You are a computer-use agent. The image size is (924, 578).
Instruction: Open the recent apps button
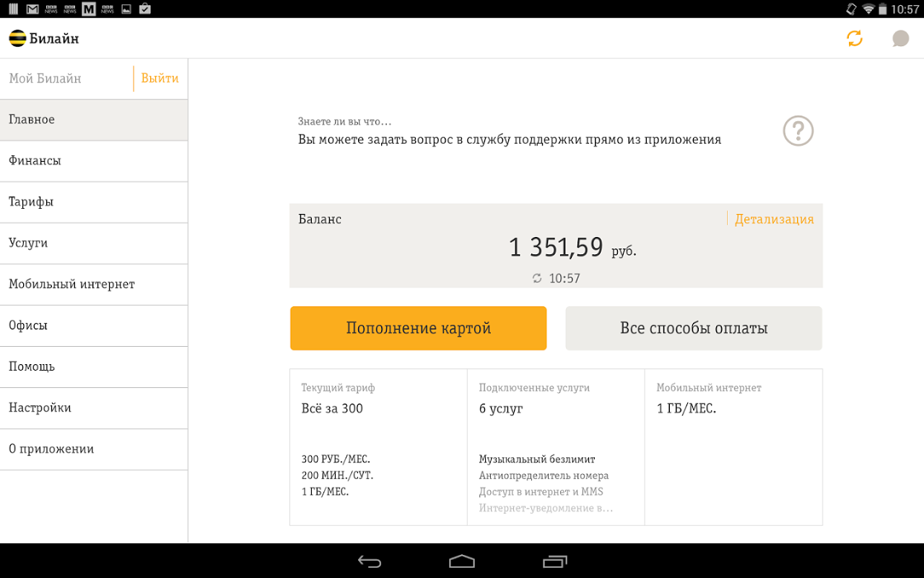coord(554,561)
